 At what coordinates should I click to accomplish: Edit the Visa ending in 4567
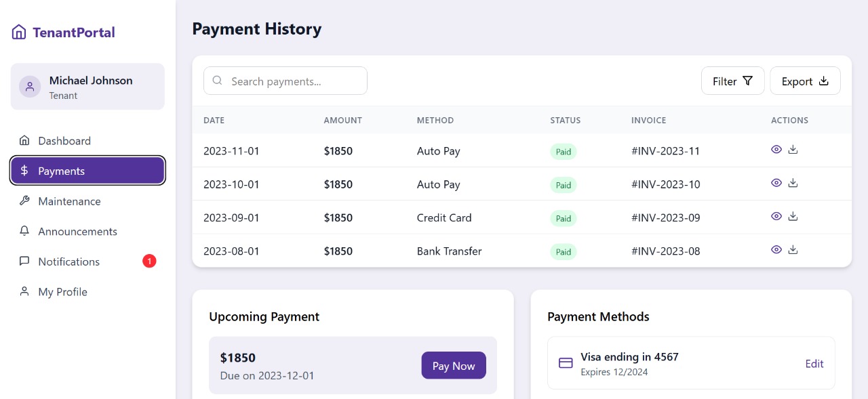coord(814,363)
